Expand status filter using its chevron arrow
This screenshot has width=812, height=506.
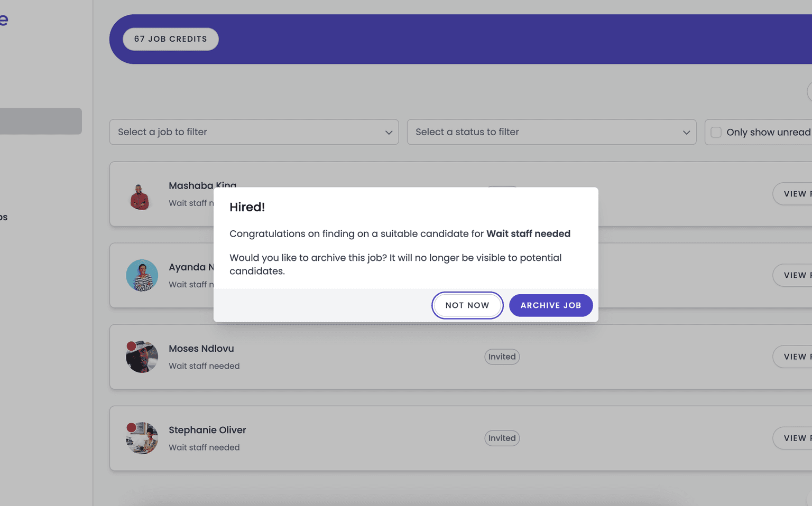(686, 133)
